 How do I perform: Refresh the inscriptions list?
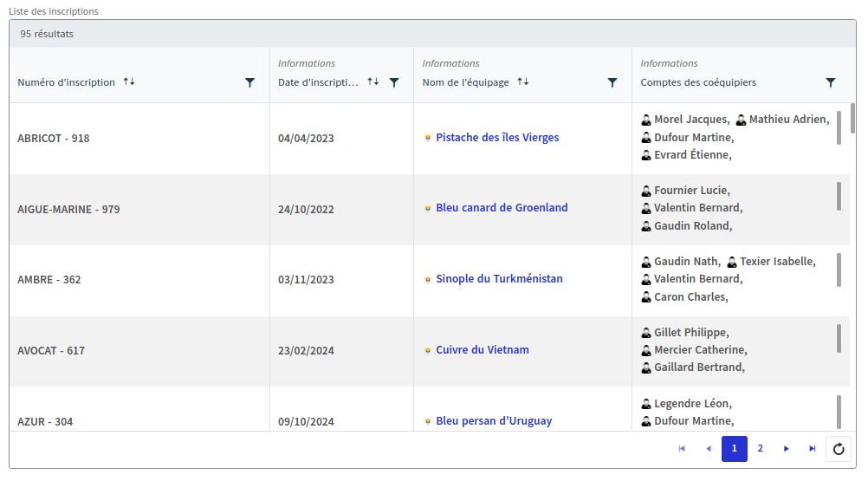click(x=839, y=449)
